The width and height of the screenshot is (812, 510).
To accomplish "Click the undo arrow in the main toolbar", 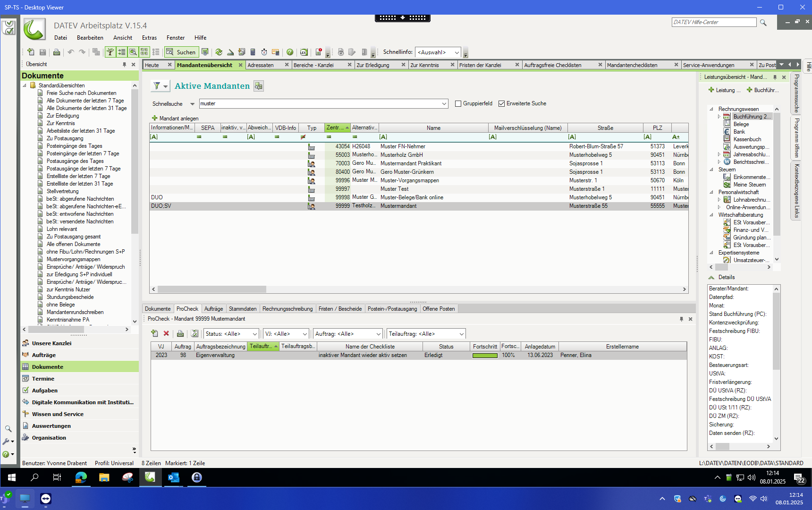I will tap(71, 52).
